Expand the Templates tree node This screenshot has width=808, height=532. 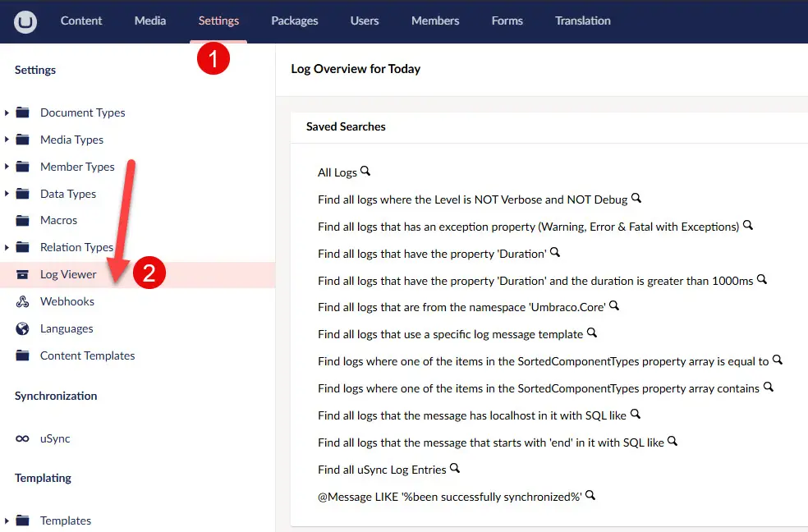(x=7, y=521)
